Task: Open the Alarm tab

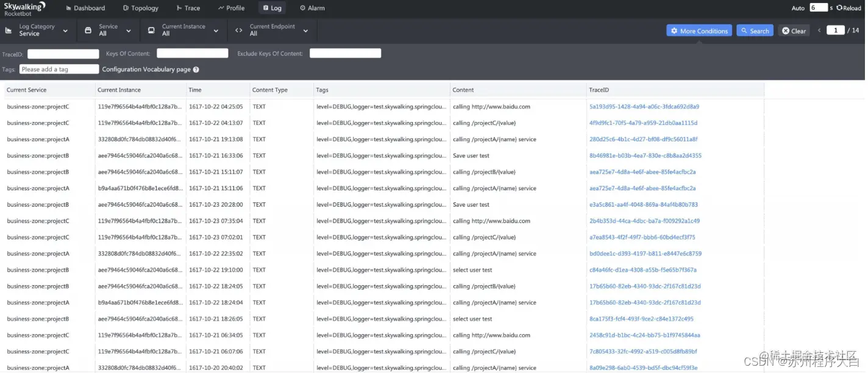Action: tap(312, 9)
